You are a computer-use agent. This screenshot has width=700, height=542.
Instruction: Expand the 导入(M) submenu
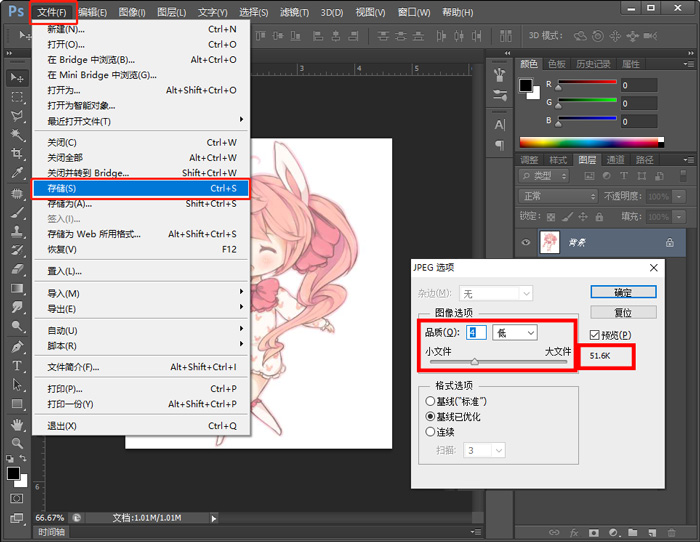pyautogui.click(x=141, y=293)
